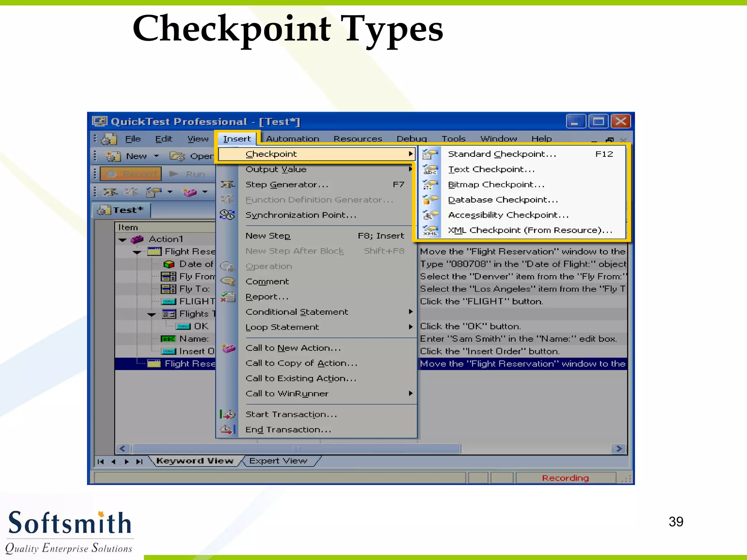
Task: Click the XML Checkpoint icon
Action: click(x=430, y=230)
